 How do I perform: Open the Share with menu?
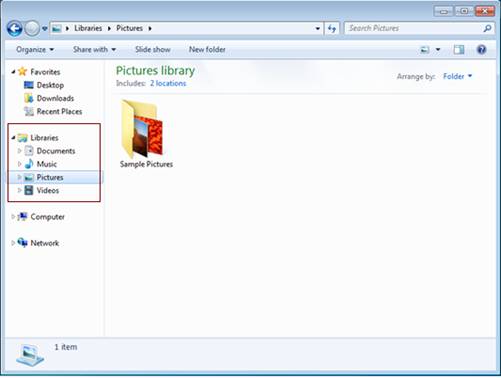click(94, 50)
